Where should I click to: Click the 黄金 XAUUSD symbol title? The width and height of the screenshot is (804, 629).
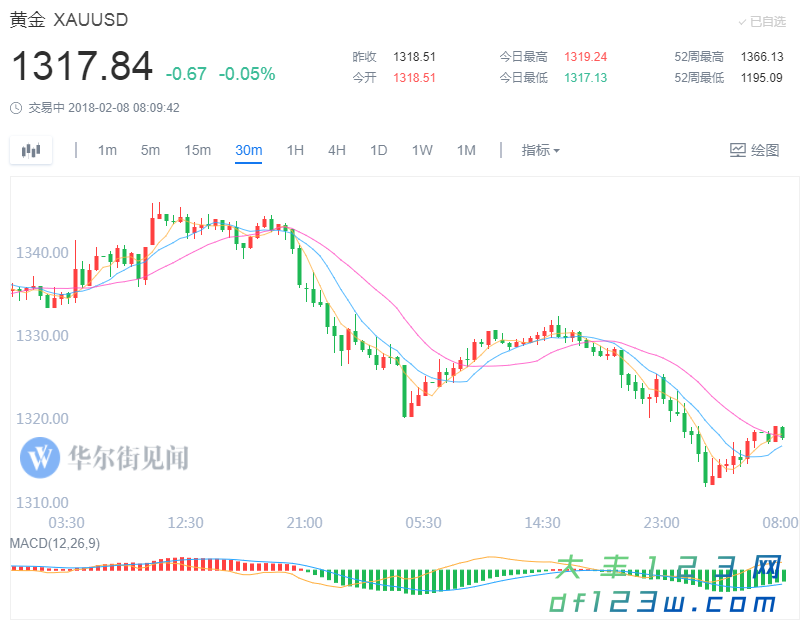[69, 21]
